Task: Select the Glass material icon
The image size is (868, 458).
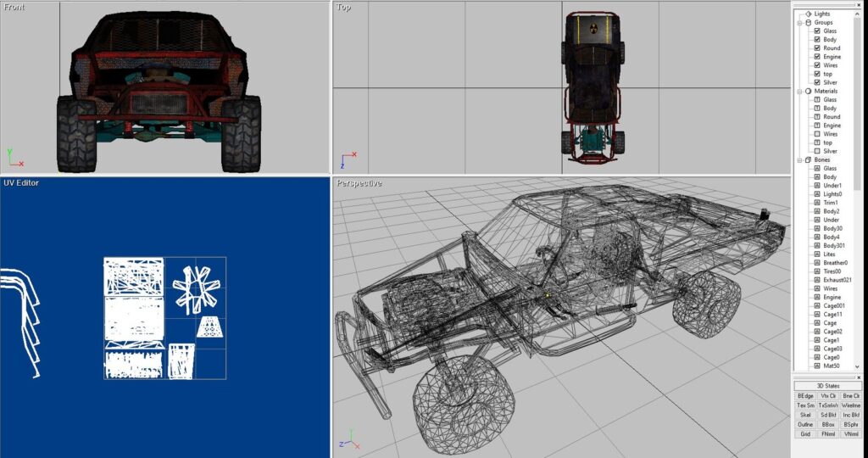Action: (817, 99)
